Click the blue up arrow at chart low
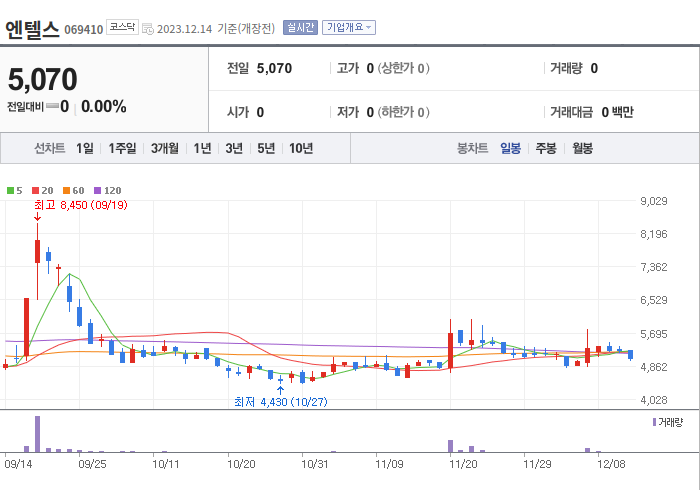The width and height of the screenshot is (700, 490). (x=280, y=390)
